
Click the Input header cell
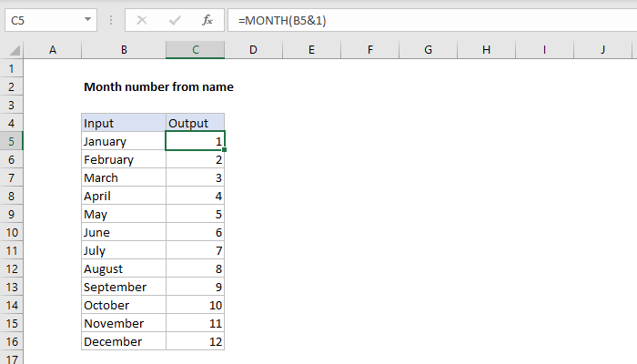pos(123,123)
